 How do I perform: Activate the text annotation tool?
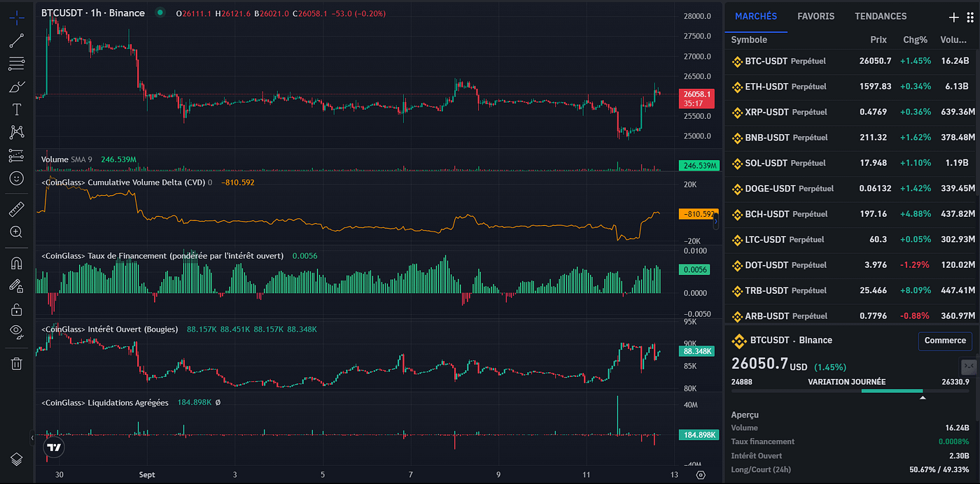point(17,109)
